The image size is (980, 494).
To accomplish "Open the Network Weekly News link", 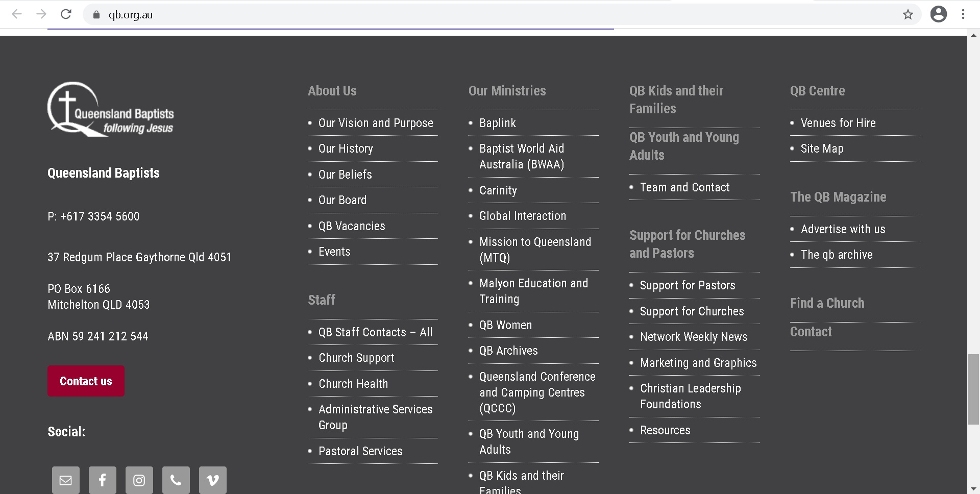I will tap(694, 337).
